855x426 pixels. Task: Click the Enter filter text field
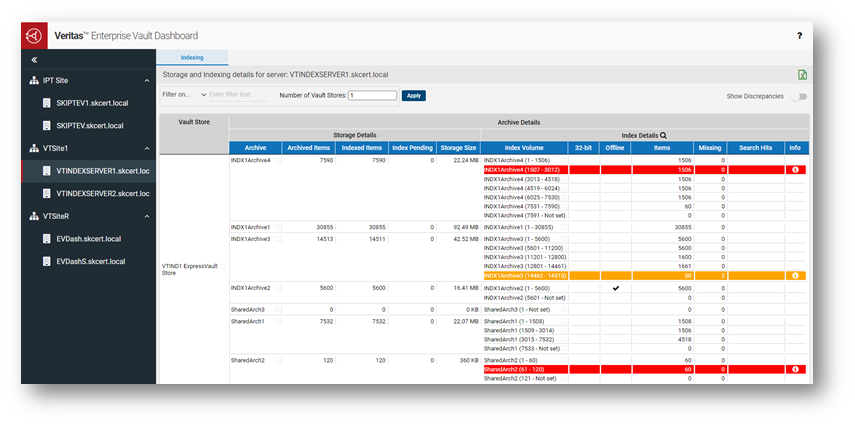point(238,94)
